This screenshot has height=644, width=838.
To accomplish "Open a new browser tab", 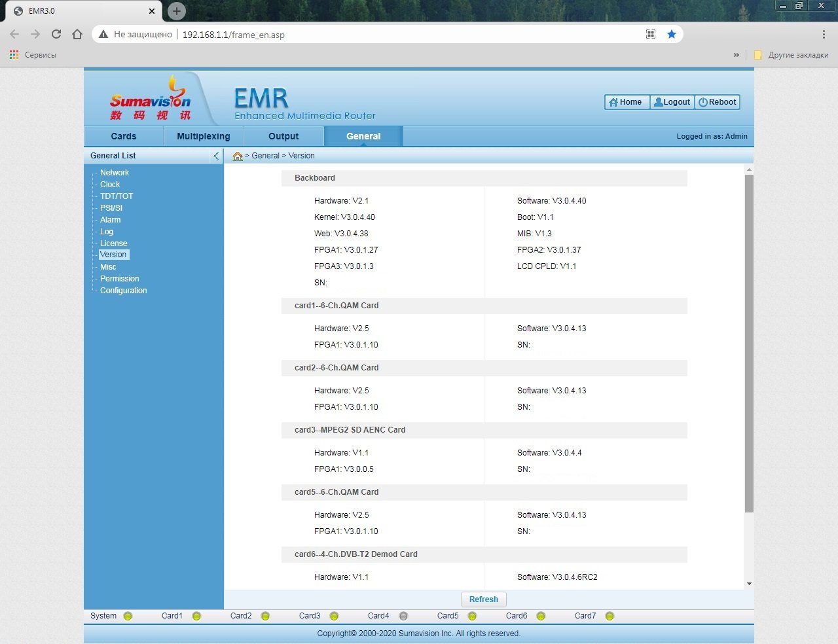I will (176, 11).
